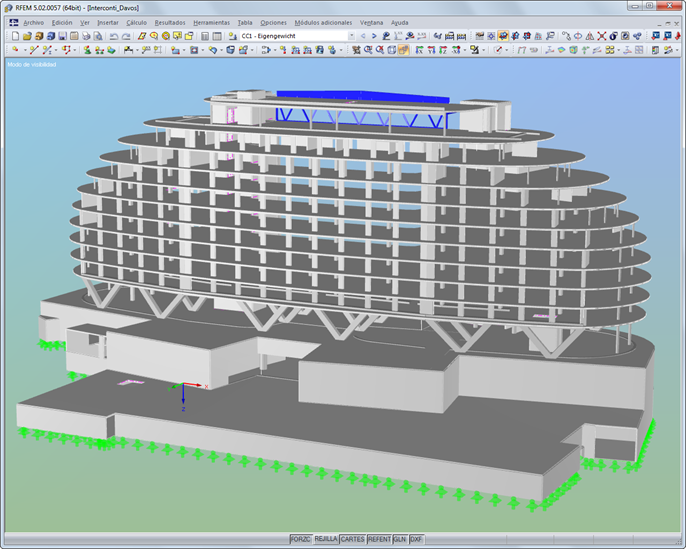Toggle CARTES in status bar
Image resolution: width=686 pixels, height=549 pixels.
(353, 539)
